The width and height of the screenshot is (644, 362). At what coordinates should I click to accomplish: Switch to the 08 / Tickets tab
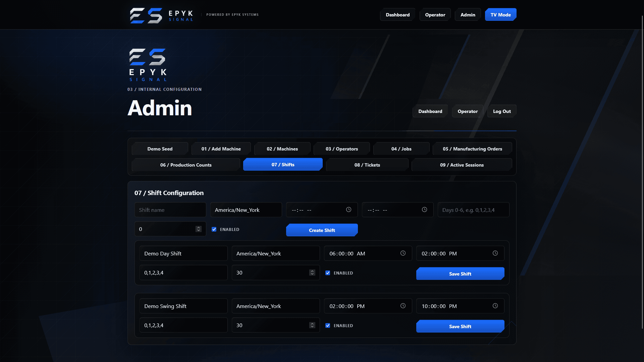click(367, 165)
